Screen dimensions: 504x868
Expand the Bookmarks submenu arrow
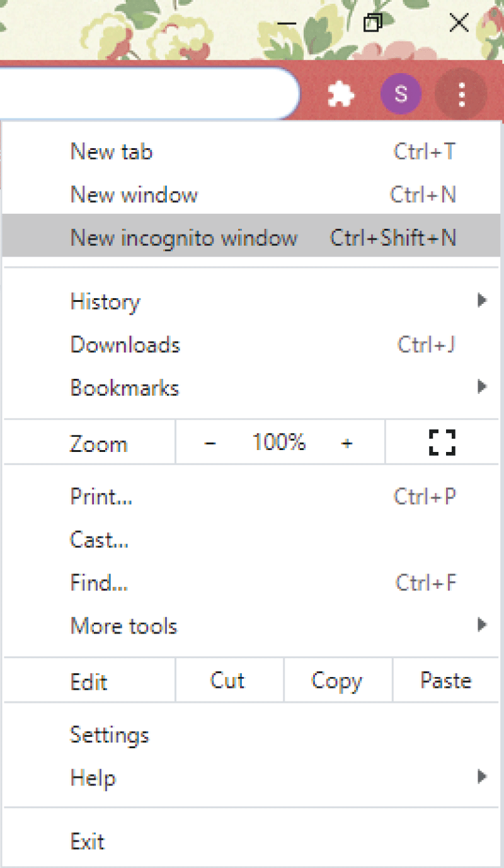pos(482,386)
